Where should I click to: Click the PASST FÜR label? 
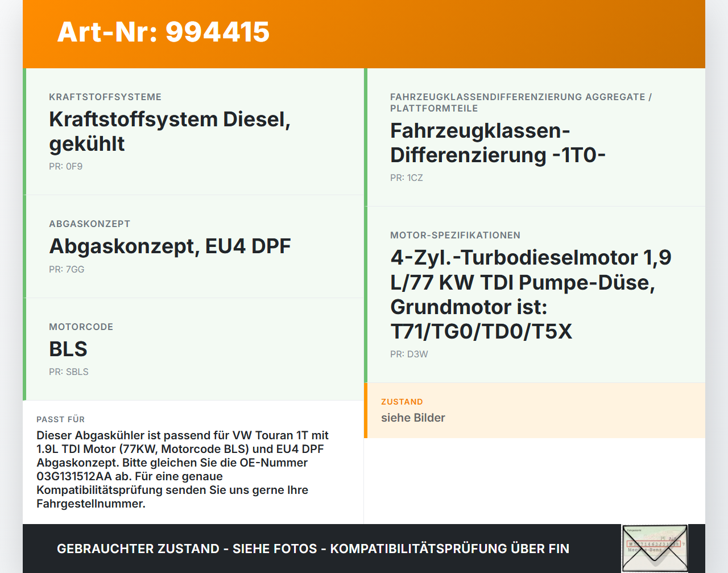pos(60,420)
